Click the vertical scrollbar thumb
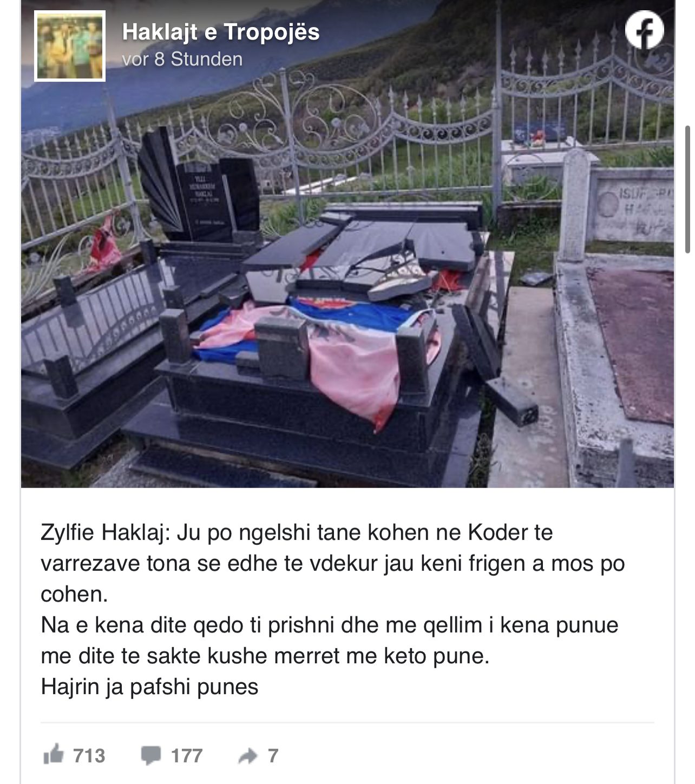This screenshot has width=695, height=784. [x=688, y=189]
